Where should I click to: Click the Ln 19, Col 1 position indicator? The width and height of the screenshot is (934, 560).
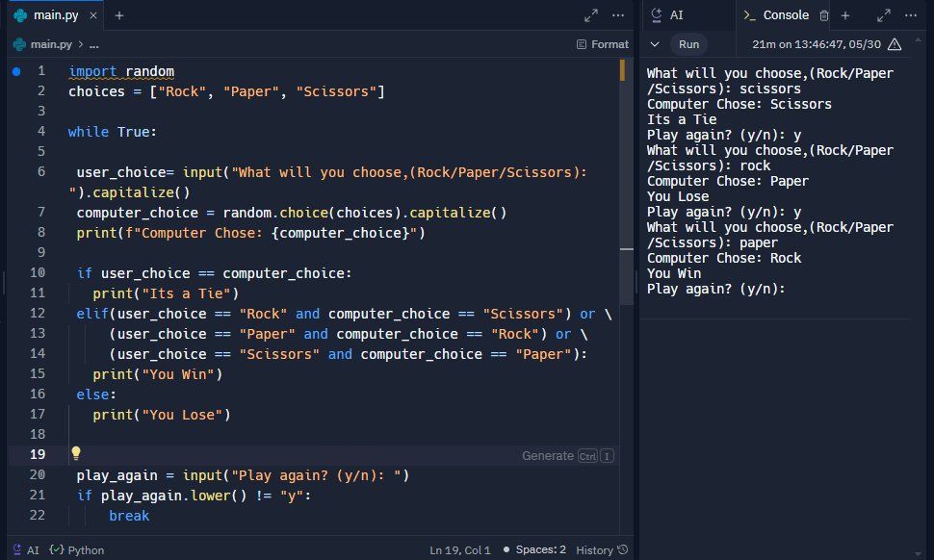pyautogui.click(x=460, y=549)
